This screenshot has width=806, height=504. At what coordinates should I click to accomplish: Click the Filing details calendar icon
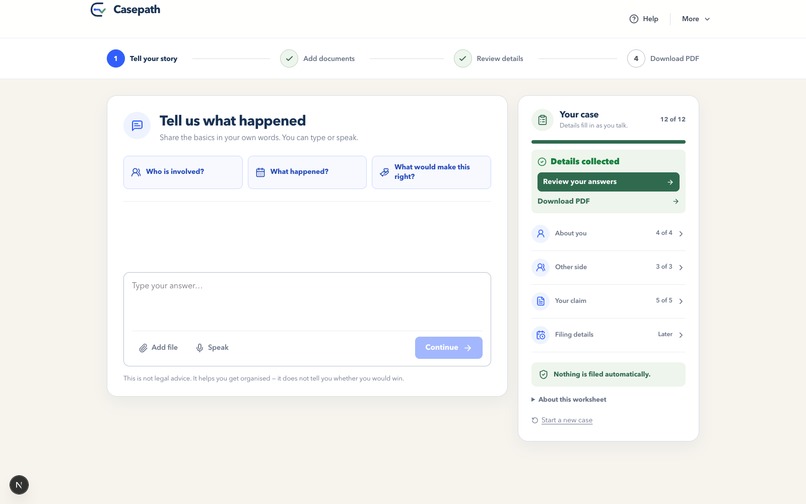540,335
